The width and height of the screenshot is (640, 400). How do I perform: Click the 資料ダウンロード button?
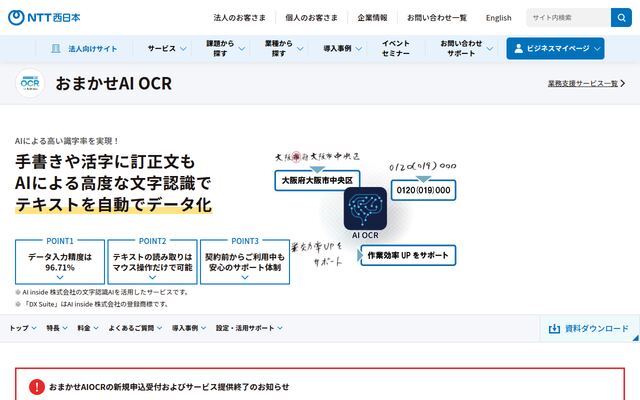589,329
